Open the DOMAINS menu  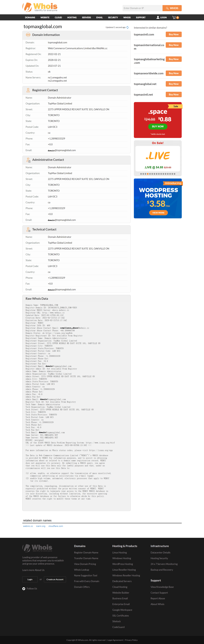[30, 18]
